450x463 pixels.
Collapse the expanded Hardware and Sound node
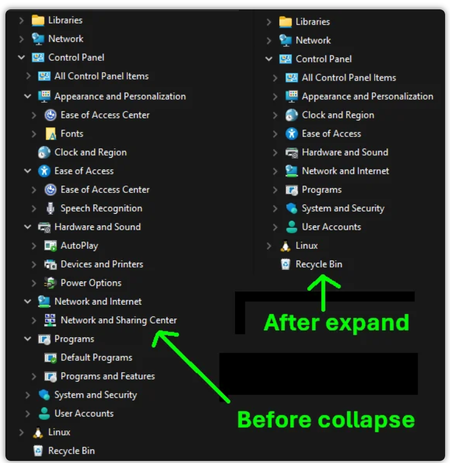[28, 227]
